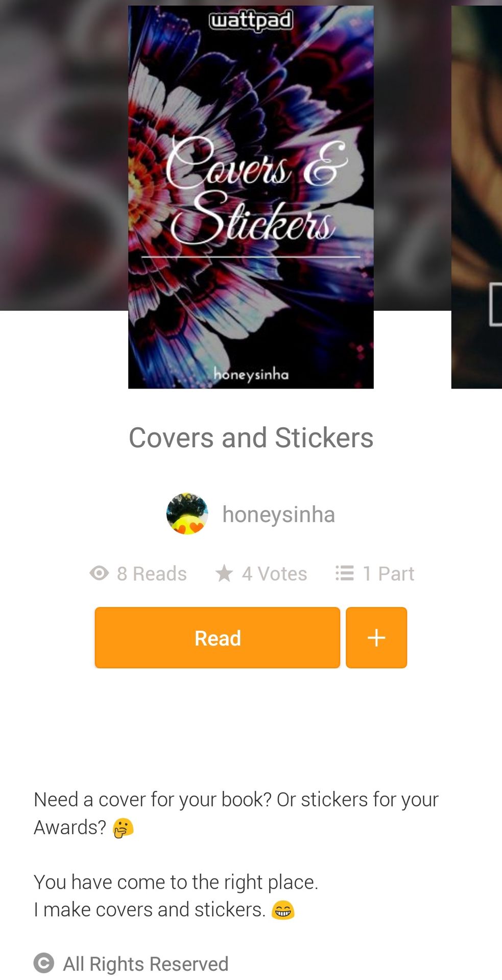Add story to library with plus button
This screenshot has height=980, width=502.
376,638
